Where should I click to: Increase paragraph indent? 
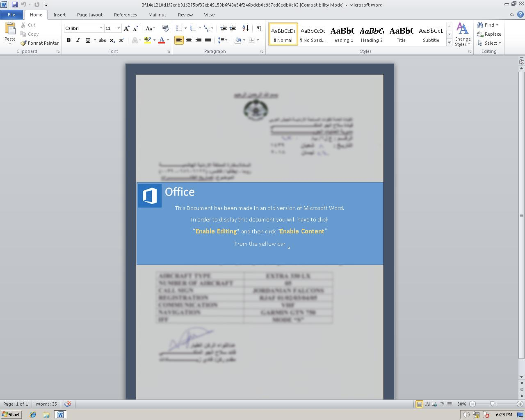pyautogui.click(x=233, y=28)
